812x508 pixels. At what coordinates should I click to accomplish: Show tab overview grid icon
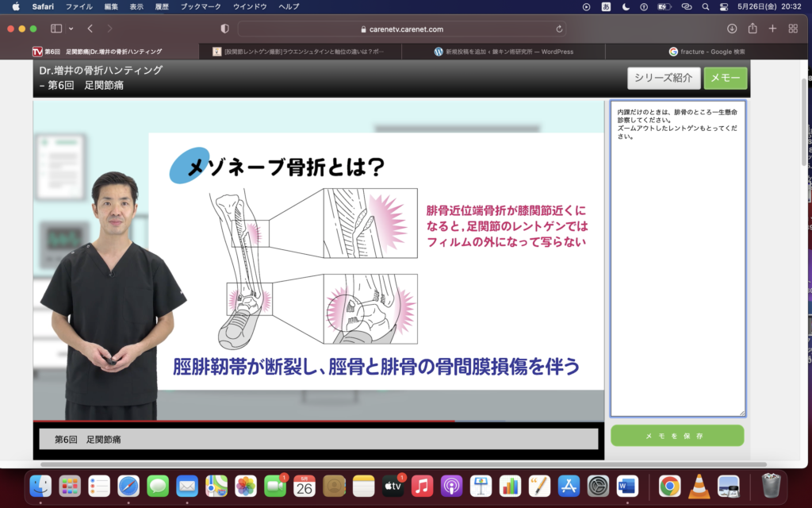[793, 29]
